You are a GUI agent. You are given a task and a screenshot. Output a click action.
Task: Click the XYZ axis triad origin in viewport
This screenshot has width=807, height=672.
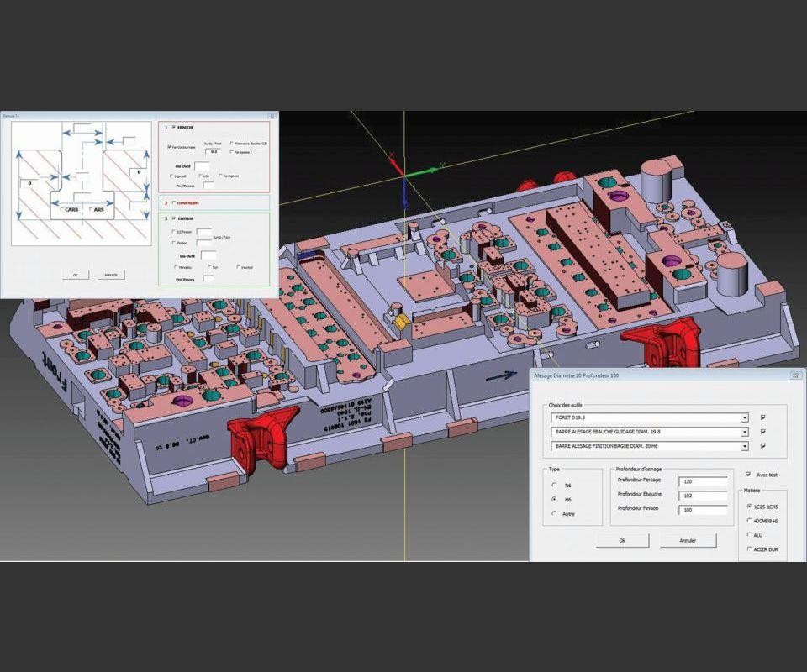pyautogui.click(x=404, y=176)
